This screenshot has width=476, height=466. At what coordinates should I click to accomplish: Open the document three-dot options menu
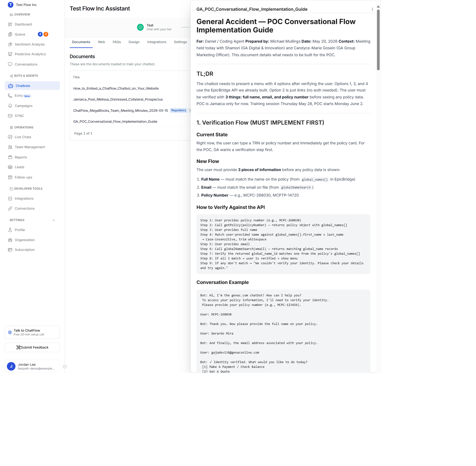pyautogui.click(x=372, y=9)
